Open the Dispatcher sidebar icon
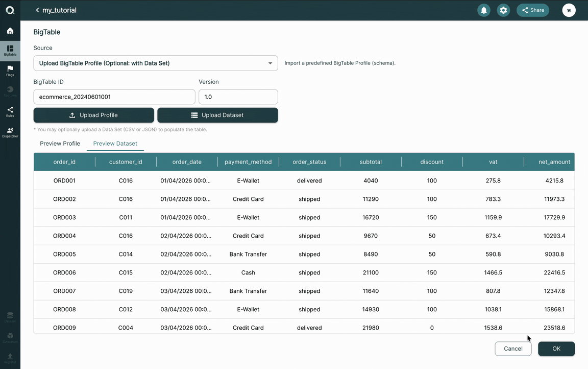Viewport: 588px width, 369px height. [10, 132]
